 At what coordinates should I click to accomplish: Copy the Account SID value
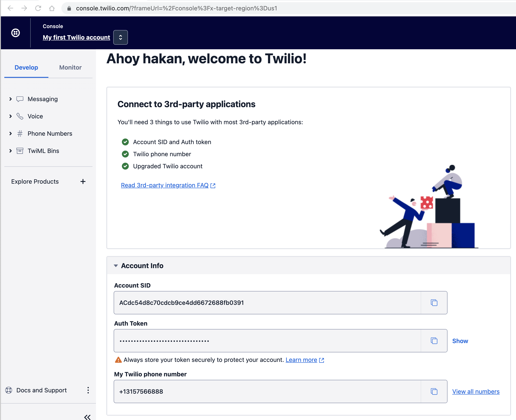pyautogui.click(x=434, y=303)
